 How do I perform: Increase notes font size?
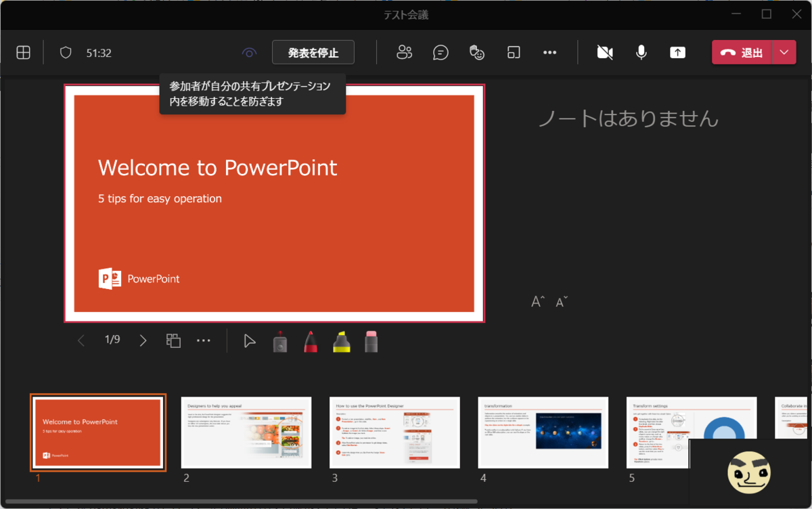(x=538, y=302)
